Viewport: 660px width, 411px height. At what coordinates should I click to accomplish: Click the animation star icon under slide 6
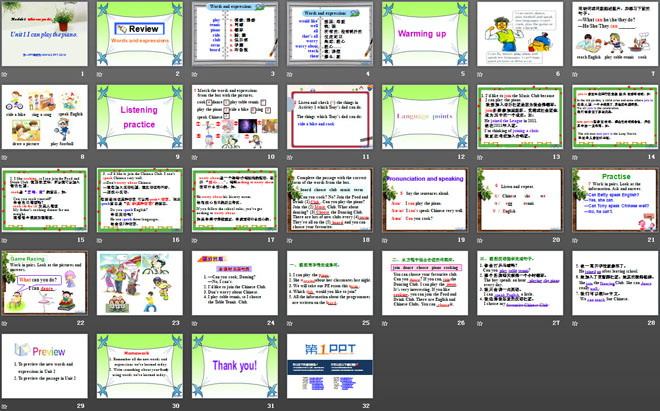click(480, 75)
